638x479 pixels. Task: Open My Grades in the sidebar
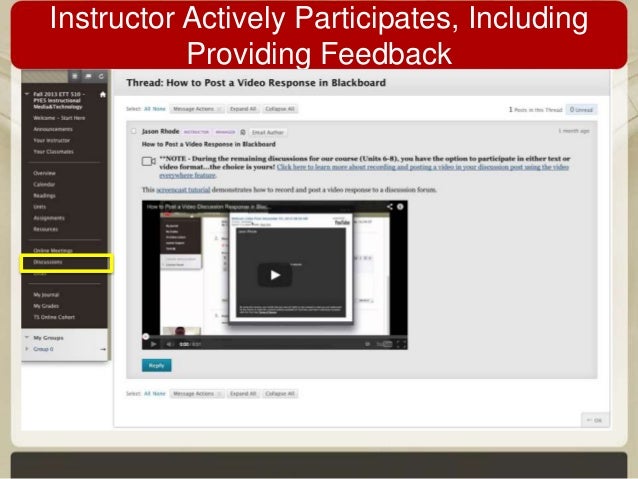coord(46,306)
